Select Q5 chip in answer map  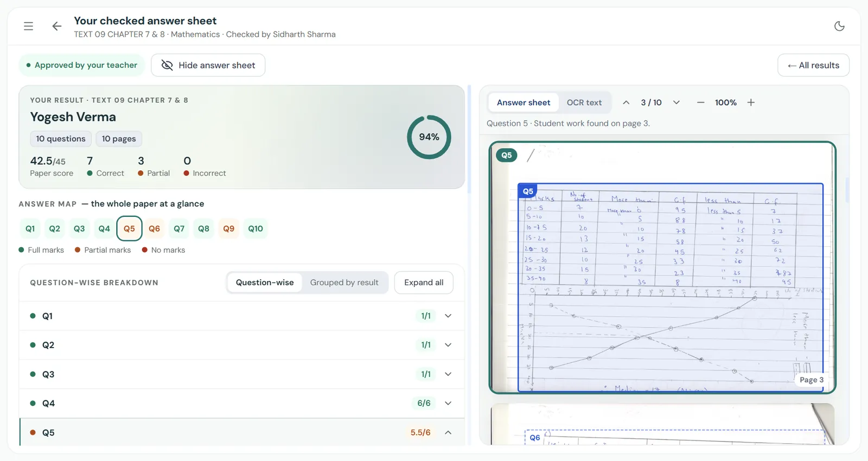(x=129, y=228)
